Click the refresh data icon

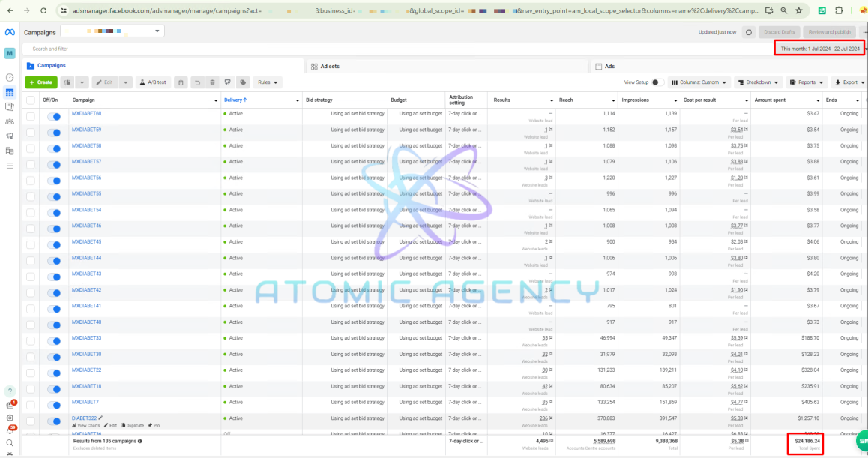pyautogui.click(x=748, y=32)
